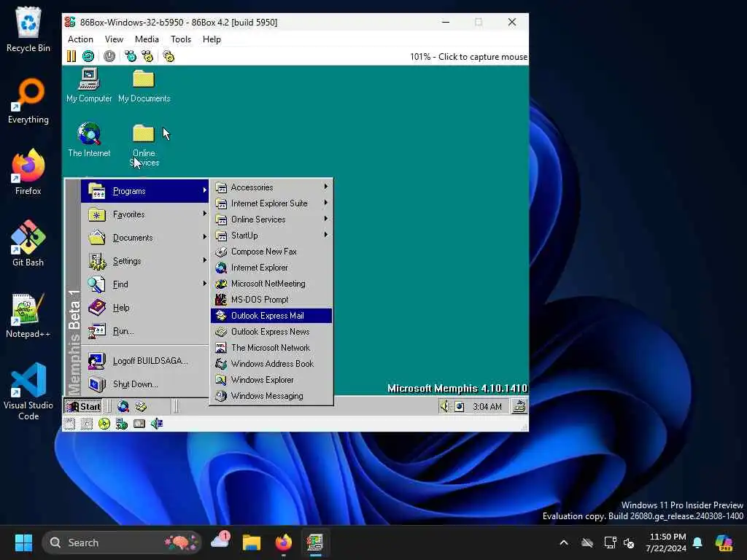Image resolution: width=747 pixels, height=560 pixels.
Task: Expand the Settings submenu
Action: [x=145, y=261]
